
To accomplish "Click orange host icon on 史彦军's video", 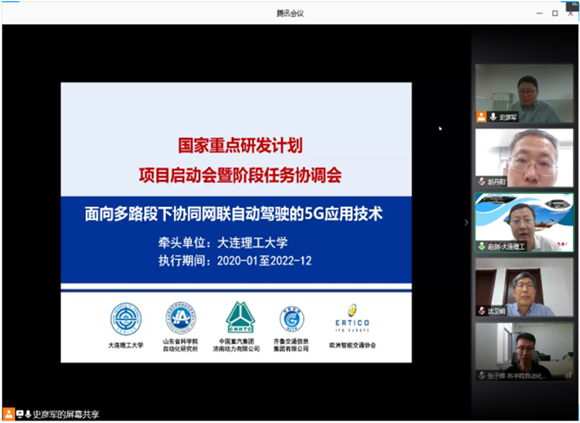I will tap(481, 117).
